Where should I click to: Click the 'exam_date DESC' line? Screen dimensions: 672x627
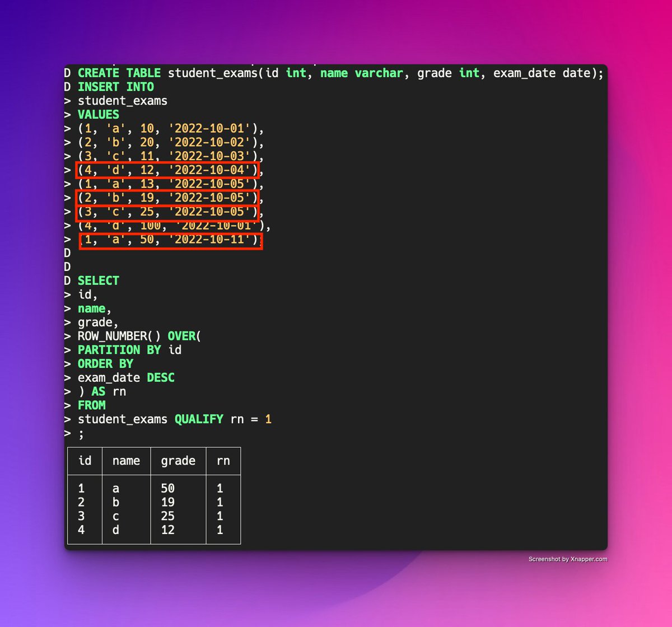point(126,378)
